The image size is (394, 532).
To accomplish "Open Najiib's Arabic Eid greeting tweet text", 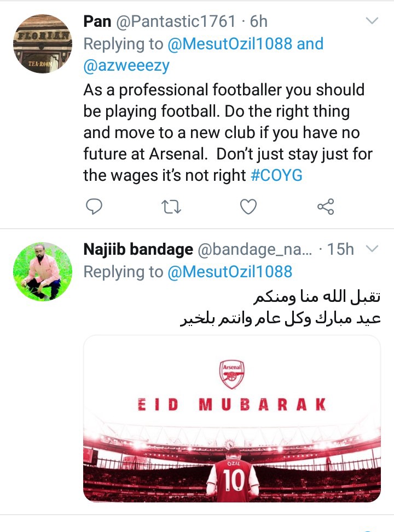I will (280, 309).
